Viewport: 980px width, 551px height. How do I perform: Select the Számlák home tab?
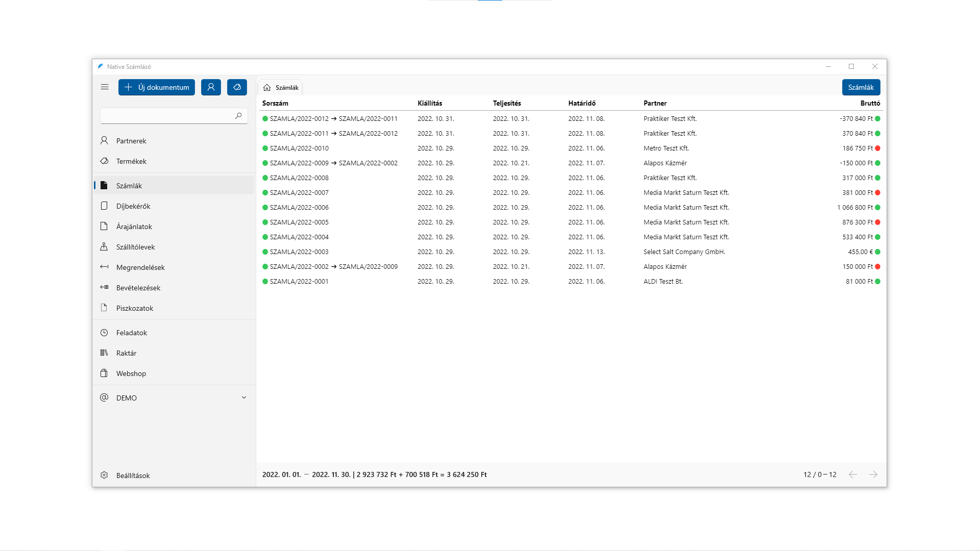point(281,88)
